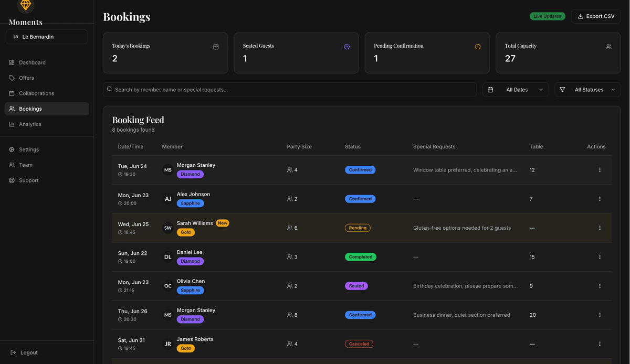Click the checkmark icon in Seated Guests card
The height and width of the screenshot is (364, 630).
pos(346,47)
